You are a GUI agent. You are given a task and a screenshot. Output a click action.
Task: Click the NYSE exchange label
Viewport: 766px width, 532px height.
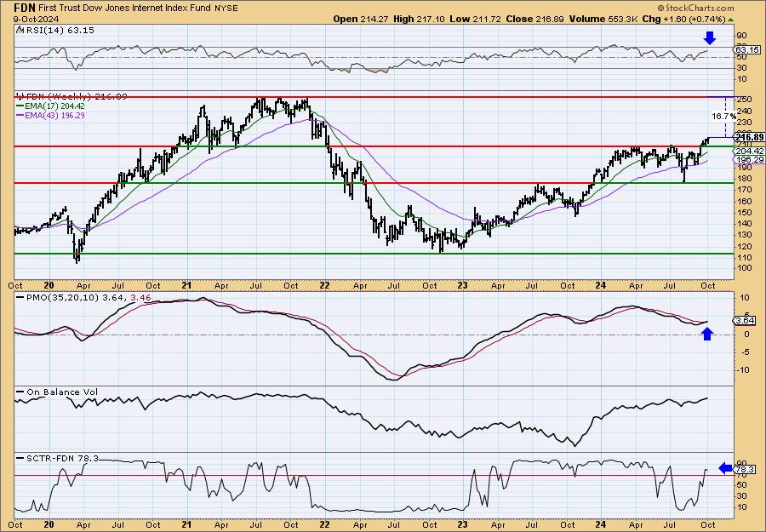pos(226,8)
